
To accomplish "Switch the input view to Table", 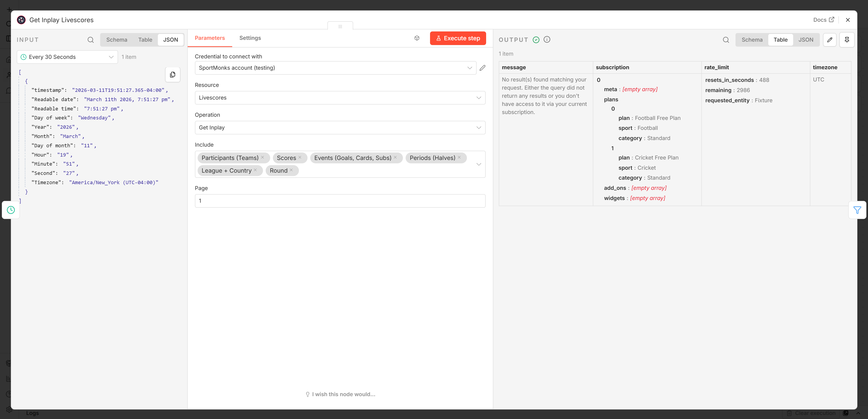I will pos(145,40).
